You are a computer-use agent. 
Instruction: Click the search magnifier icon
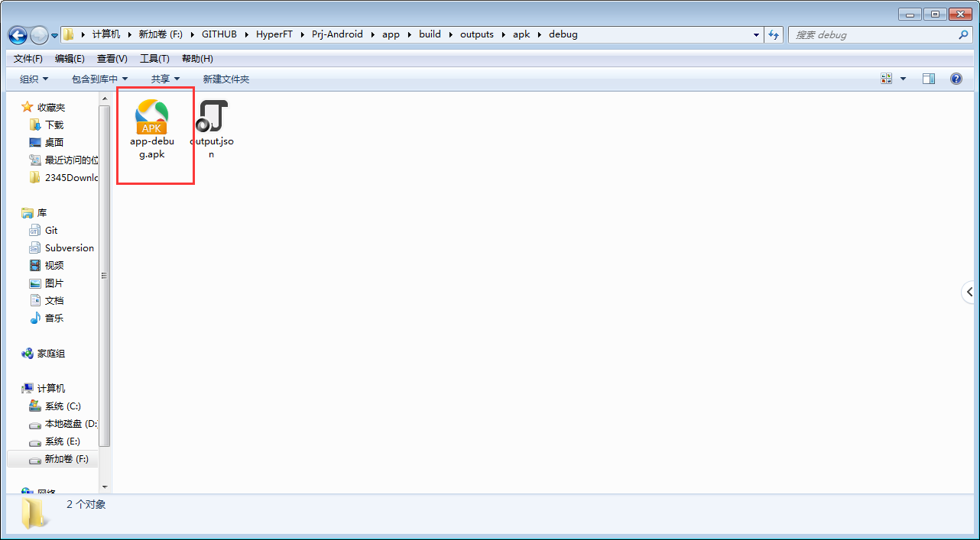[963, 34]
